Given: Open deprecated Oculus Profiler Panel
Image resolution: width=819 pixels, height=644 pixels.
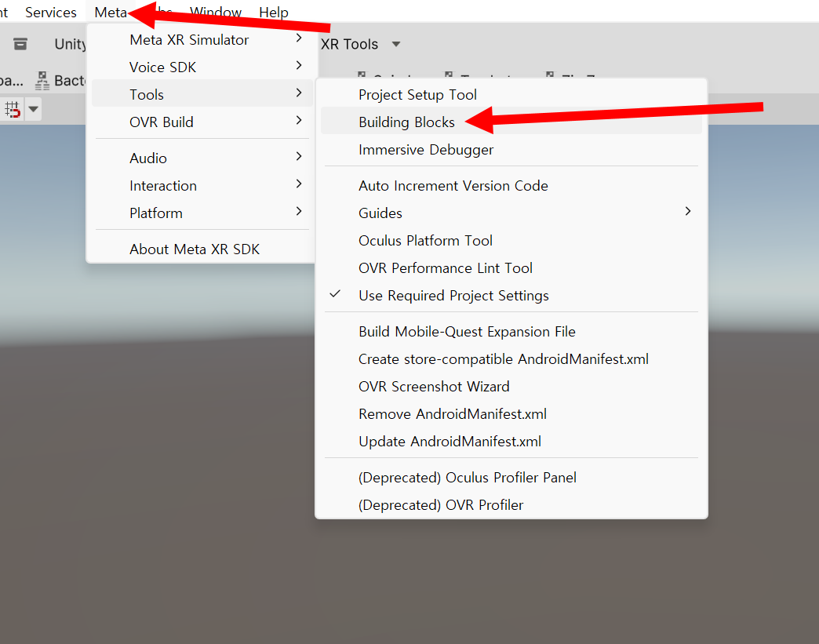Looking at the screenshot, I should click(x=511, y=478).
